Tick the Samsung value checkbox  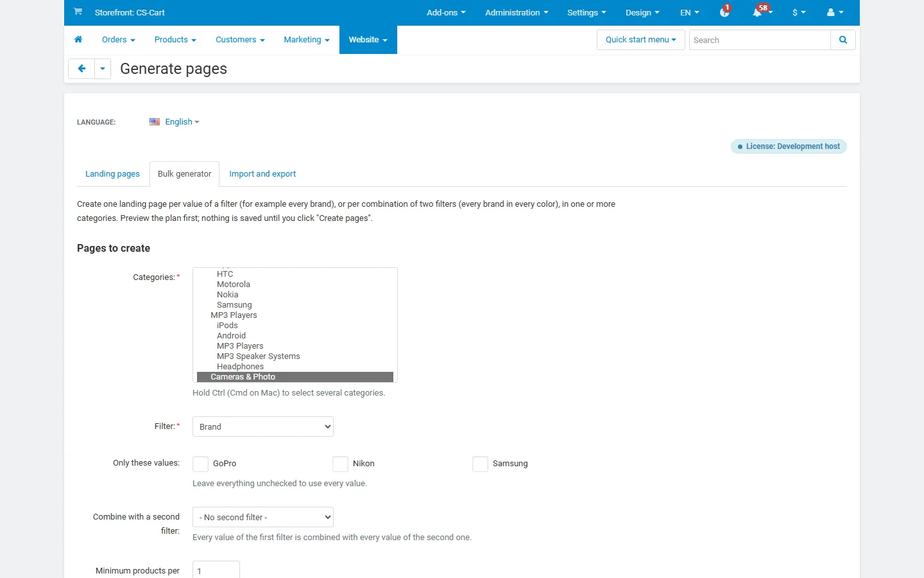480,464
